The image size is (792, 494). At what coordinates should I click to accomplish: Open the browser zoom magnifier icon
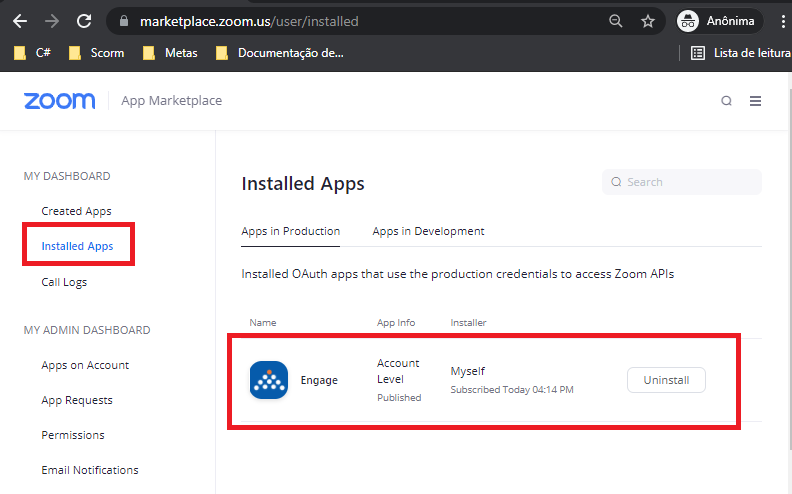click(615, 21)
